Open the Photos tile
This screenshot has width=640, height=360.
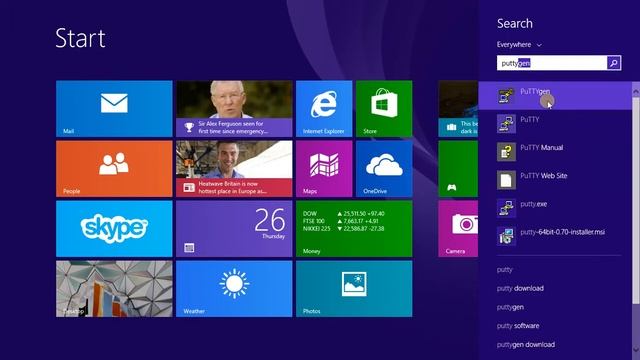coord(354,289)
